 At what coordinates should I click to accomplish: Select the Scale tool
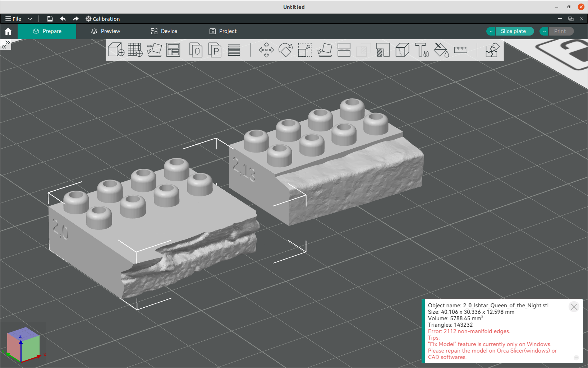[x=305, y=50]
